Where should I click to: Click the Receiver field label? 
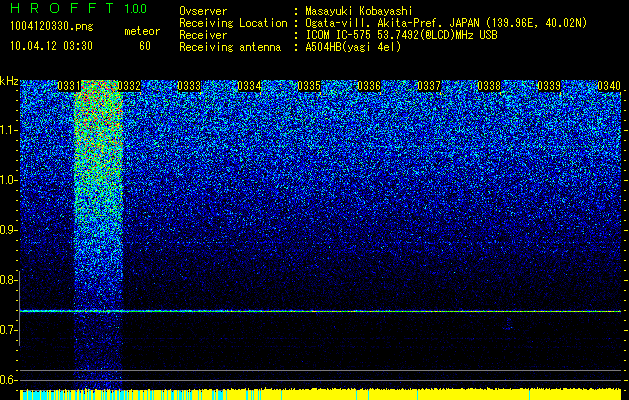pyautogui.click(x=203, y=35)
